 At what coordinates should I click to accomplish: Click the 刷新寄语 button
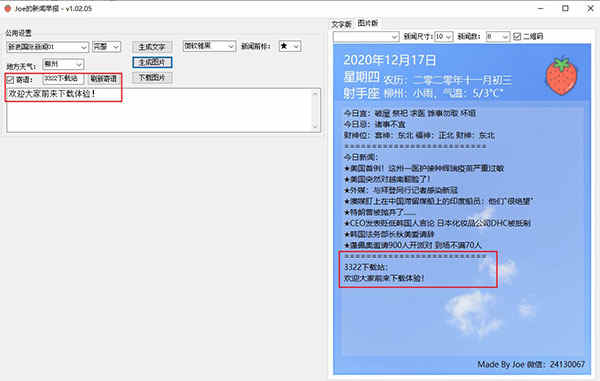click(104, 79)
